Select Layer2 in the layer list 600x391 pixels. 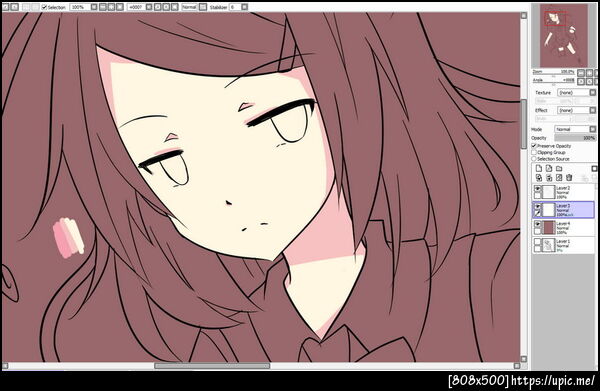coord(564,192)
